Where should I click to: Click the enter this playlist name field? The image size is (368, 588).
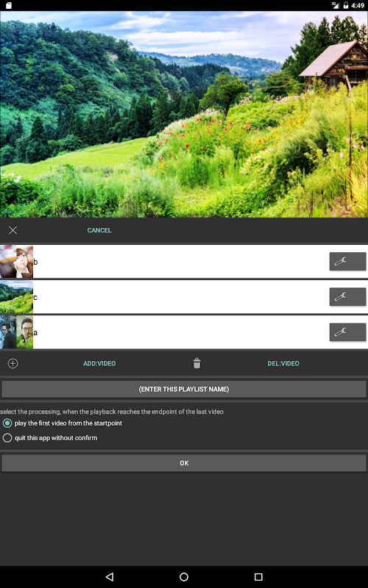(x=184, y=390)
